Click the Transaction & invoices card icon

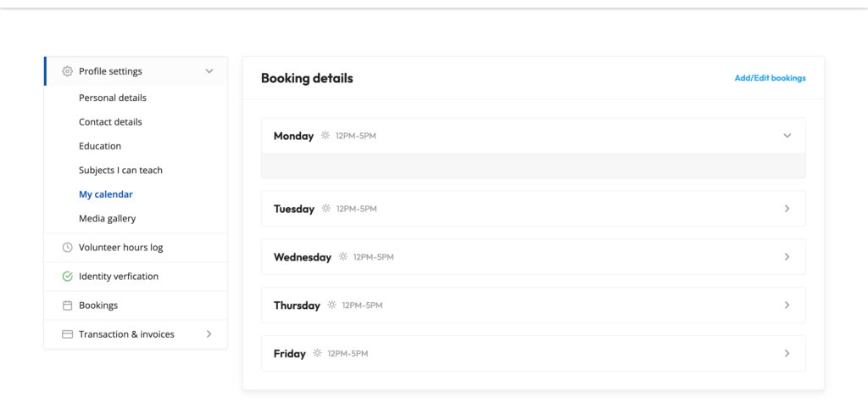(68, 334)
